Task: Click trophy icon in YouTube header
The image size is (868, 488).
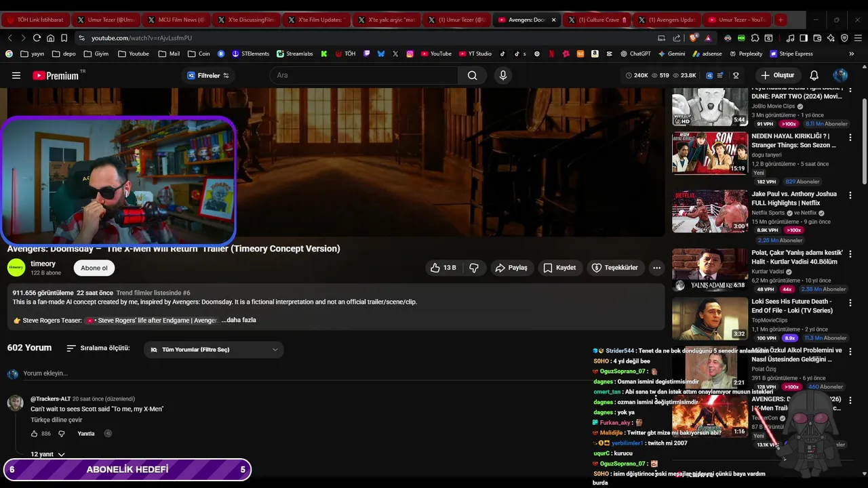Action: tap(736, 75)
